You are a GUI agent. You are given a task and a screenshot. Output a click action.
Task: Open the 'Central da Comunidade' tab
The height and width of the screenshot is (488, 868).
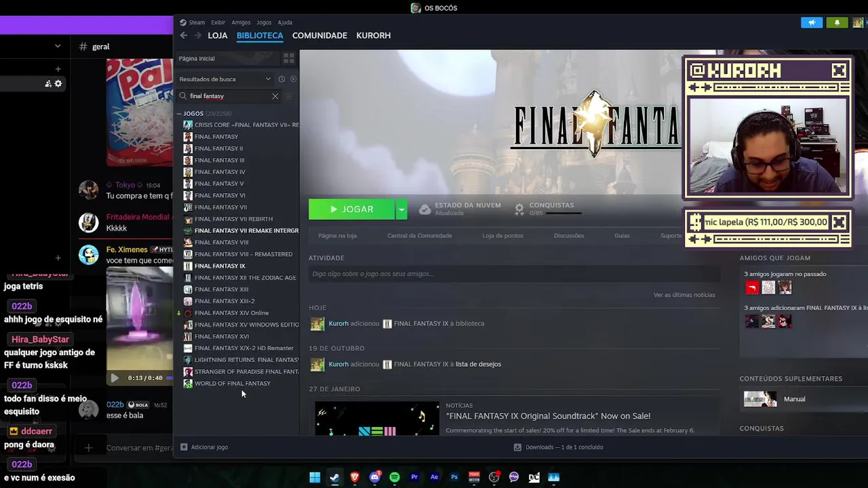click(x=420, y=236)
